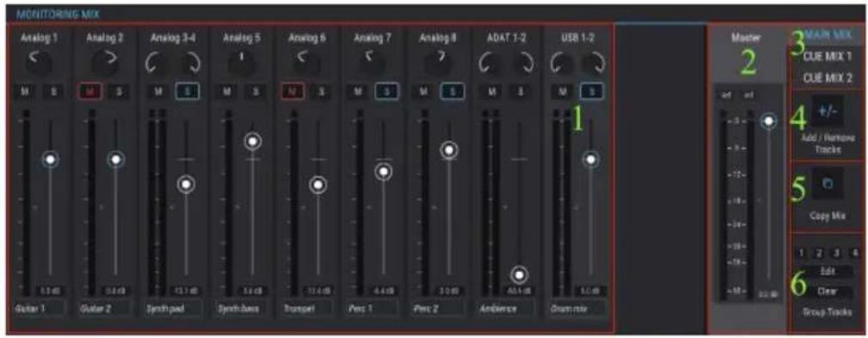Click the left pan knob of ADAT 1-2

[x=490, y=65]
